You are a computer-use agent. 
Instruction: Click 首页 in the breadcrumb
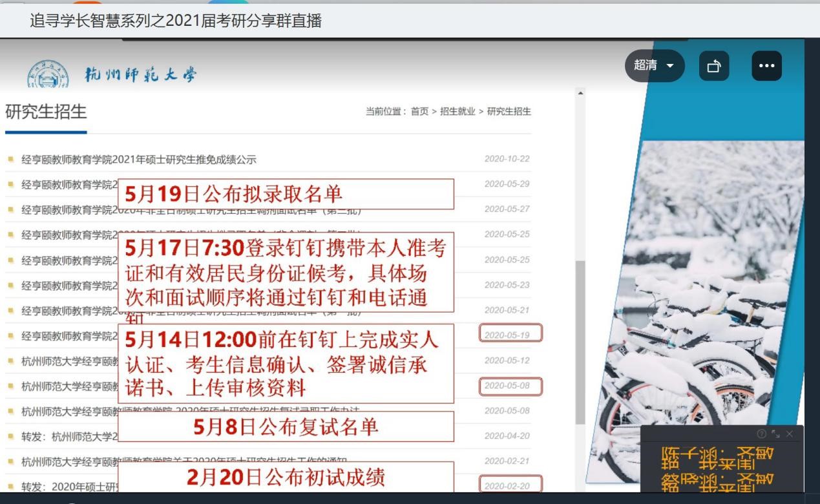[x=419, y=112]
